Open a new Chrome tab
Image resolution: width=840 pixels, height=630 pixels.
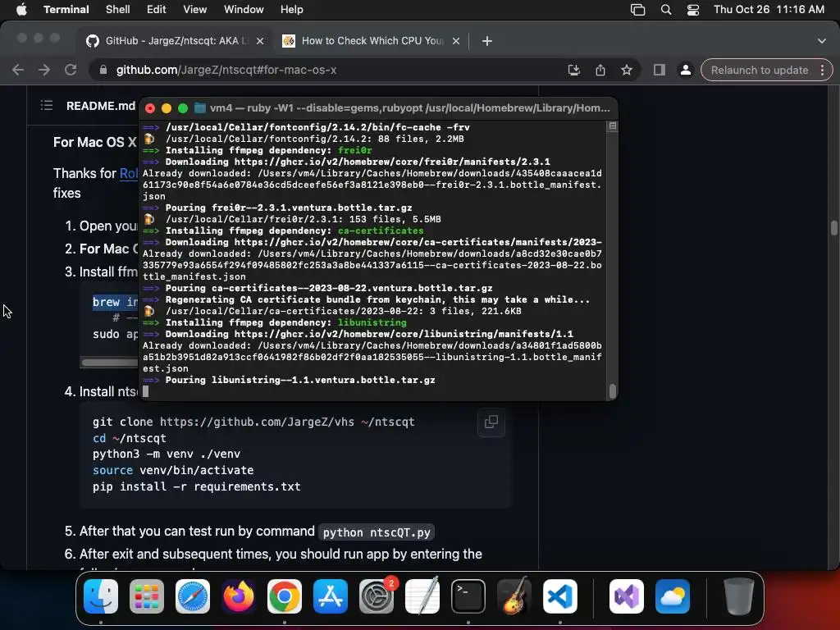pos(486,41)
